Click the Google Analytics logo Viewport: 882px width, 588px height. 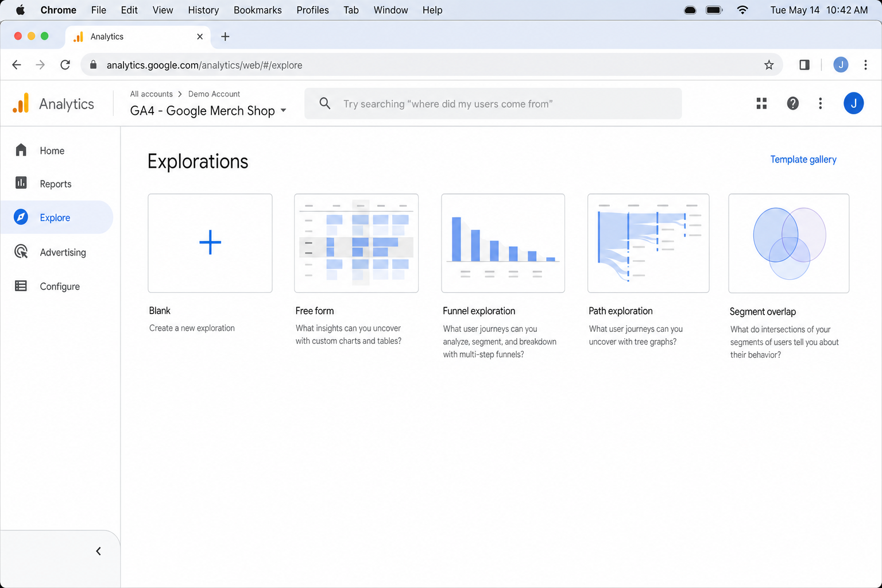coord(21,103)
